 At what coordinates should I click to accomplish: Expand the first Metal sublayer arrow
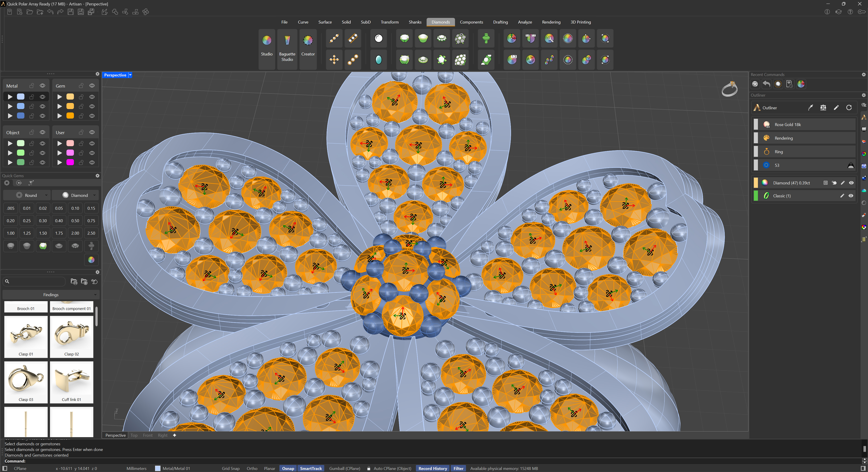[x=10, y=97]
